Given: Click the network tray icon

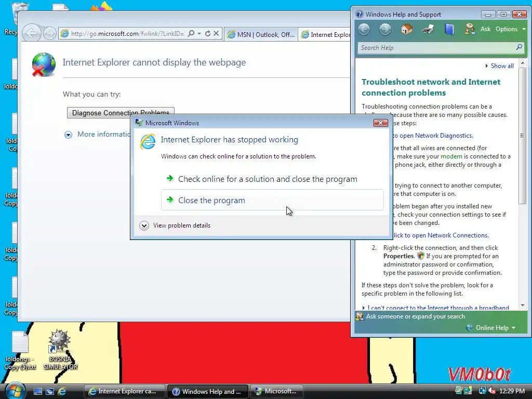Looking at the screenshot, I should coord(482,391).
